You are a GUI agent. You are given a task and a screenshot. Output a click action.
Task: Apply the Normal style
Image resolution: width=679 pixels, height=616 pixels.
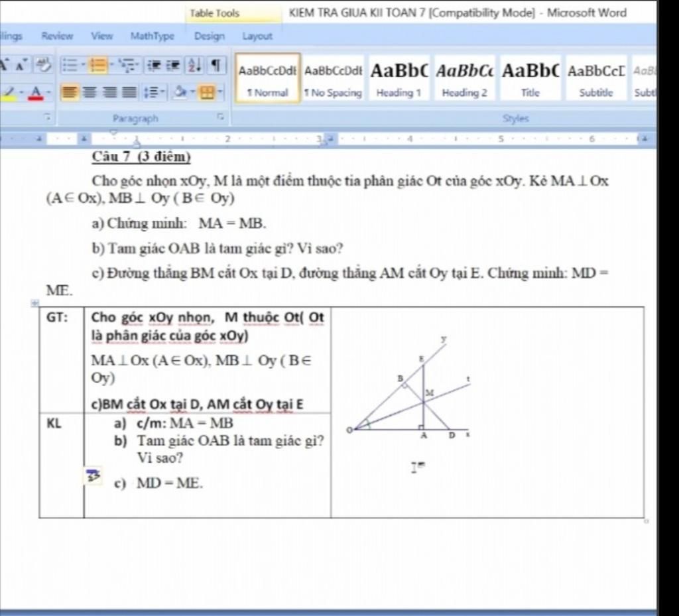268,78
